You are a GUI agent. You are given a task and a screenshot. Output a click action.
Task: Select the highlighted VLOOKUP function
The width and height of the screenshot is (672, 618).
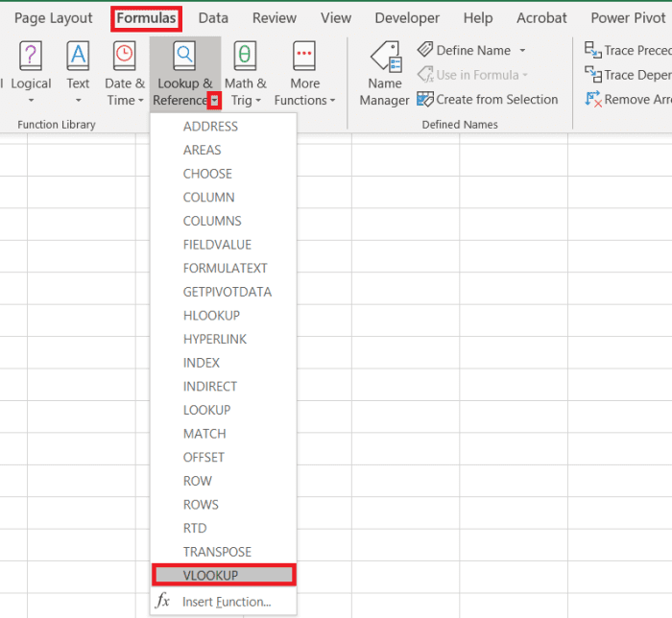pyautogui.click(x=224, y=575)
